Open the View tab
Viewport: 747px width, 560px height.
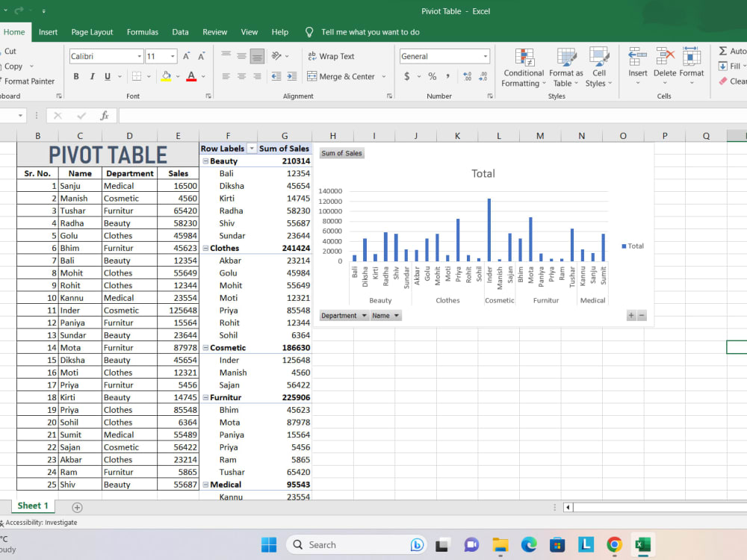249,32
